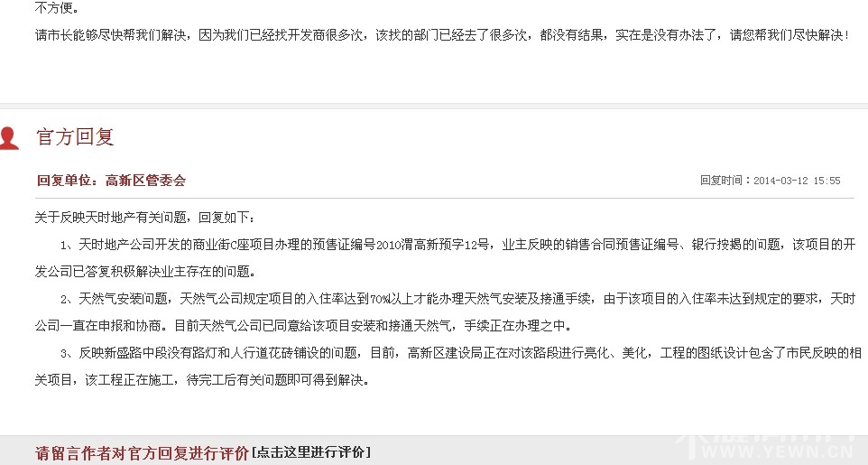Click the paragraph starting with 2、天然气安装问题

[446, 312]
